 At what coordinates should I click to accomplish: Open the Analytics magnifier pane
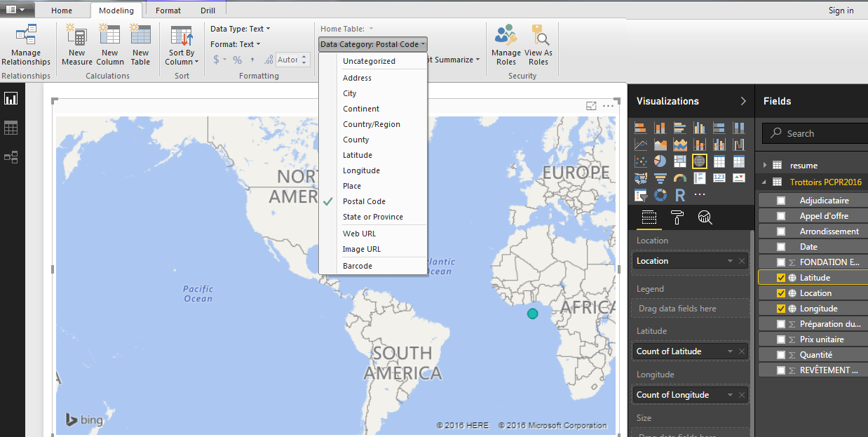(x=705, y=217)
